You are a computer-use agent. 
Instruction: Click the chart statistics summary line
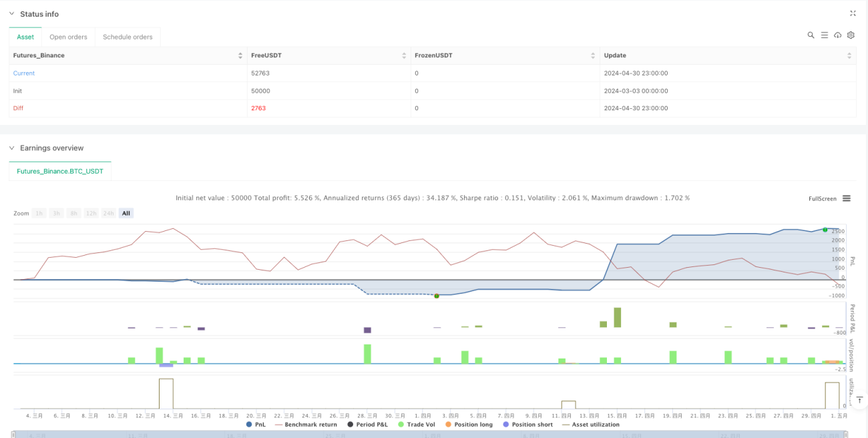tap(433, 198)
